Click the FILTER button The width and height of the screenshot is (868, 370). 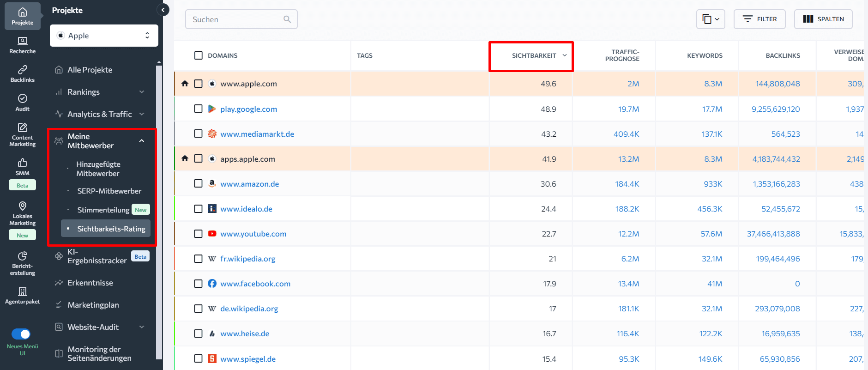[x=759, y=19]
